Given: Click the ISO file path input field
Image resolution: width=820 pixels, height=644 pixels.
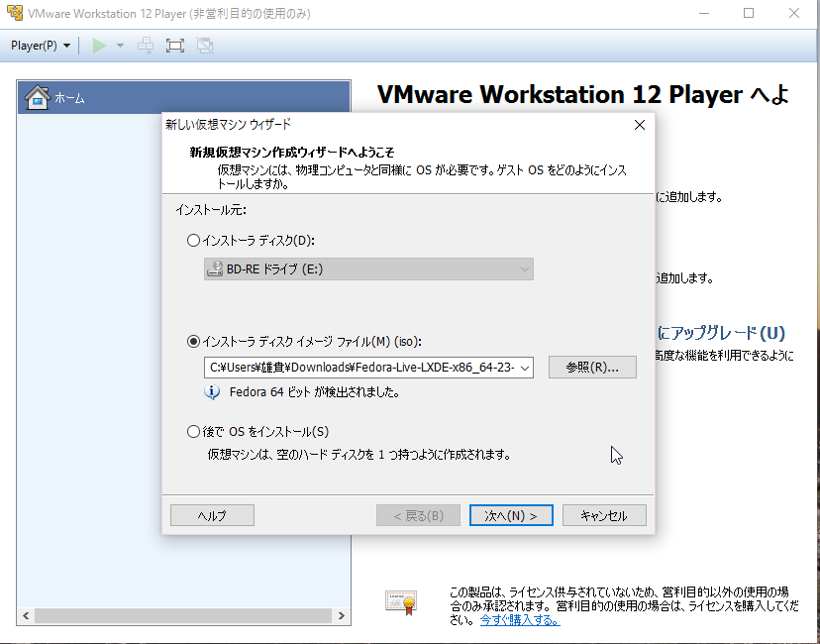Looking at the screenshot, I should pyautogui.click(x=361, y=368).
